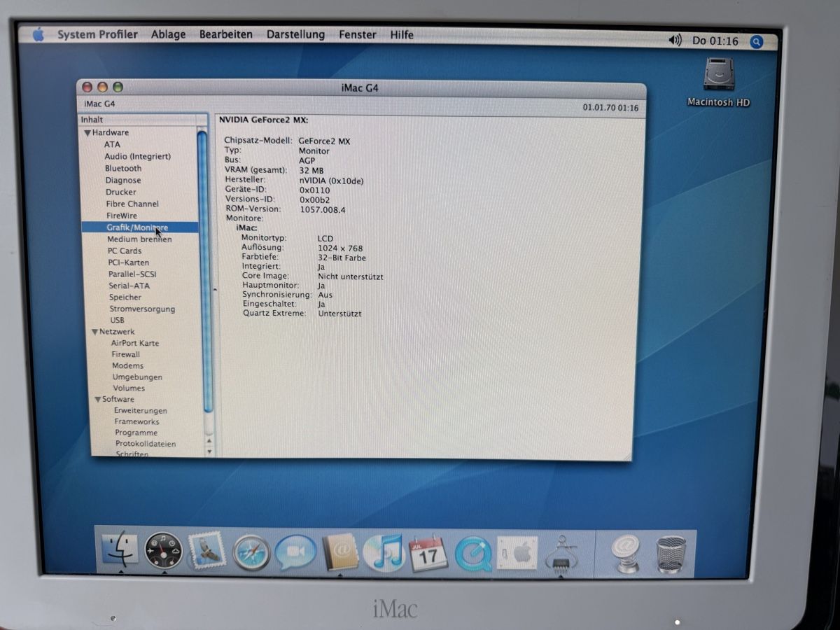Click the volume icon in menu bar
The height and width of the screenshot is (630, 840).
675,41
